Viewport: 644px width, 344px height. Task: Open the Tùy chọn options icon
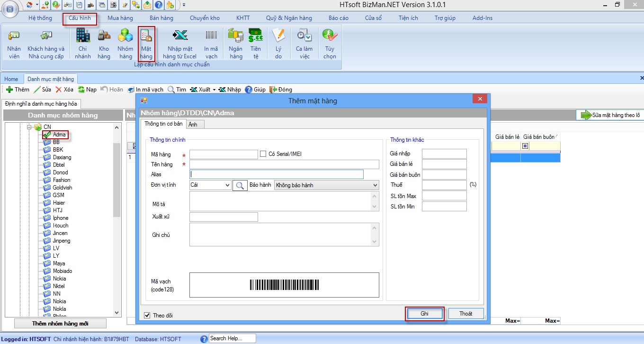330,44
